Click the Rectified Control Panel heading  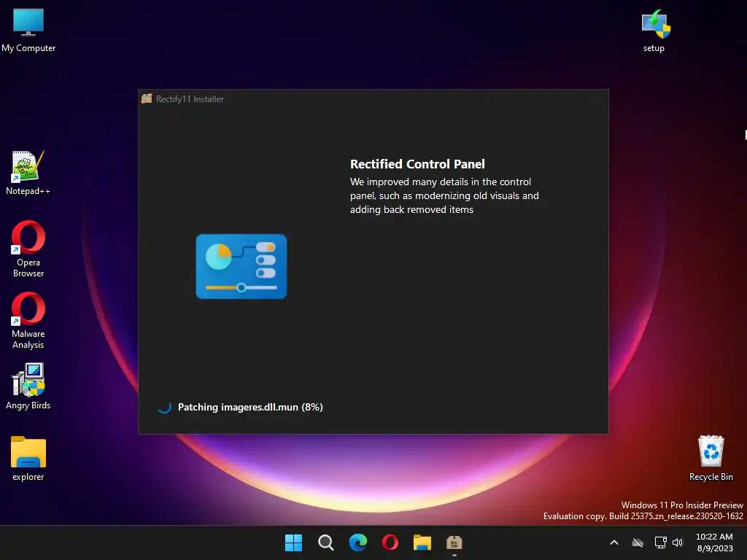(417, 164)
